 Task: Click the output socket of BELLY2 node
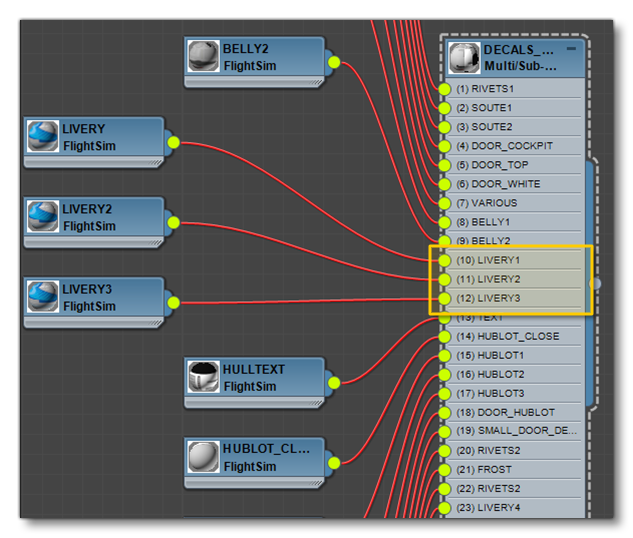point(334,62)
